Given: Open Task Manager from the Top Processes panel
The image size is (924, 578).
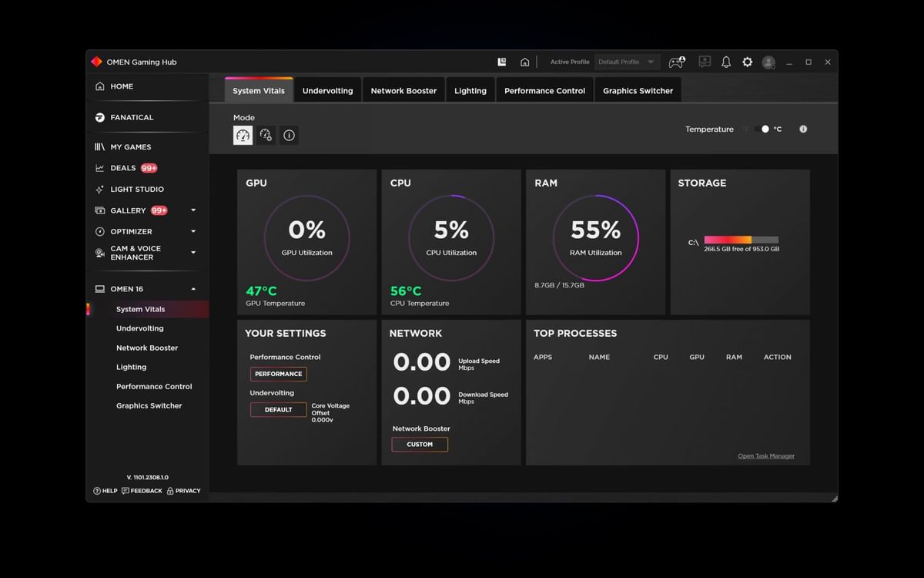Looking at the screenshot, I should (x=765, y=455).
